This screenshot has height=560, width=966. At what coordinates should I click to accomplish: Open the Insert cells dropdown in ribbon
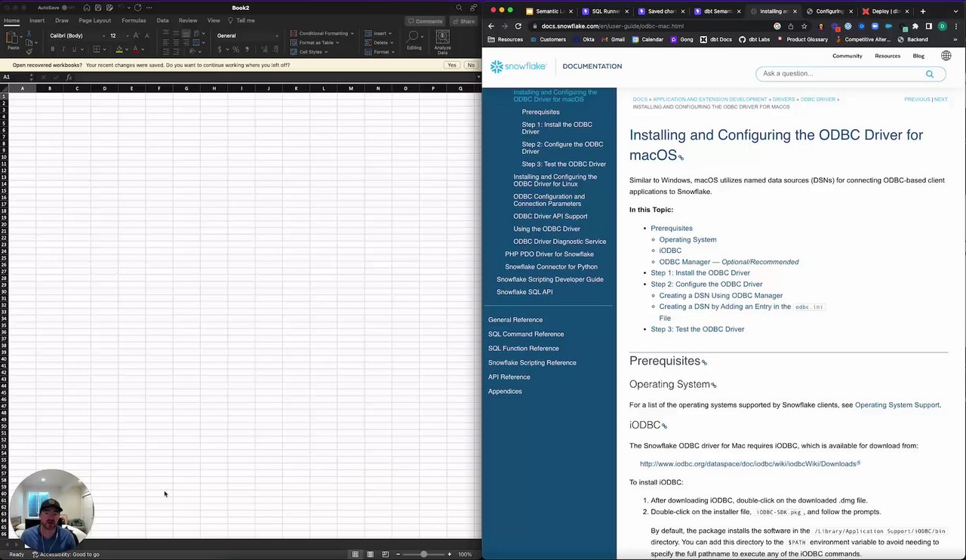[x=378, y=33]
